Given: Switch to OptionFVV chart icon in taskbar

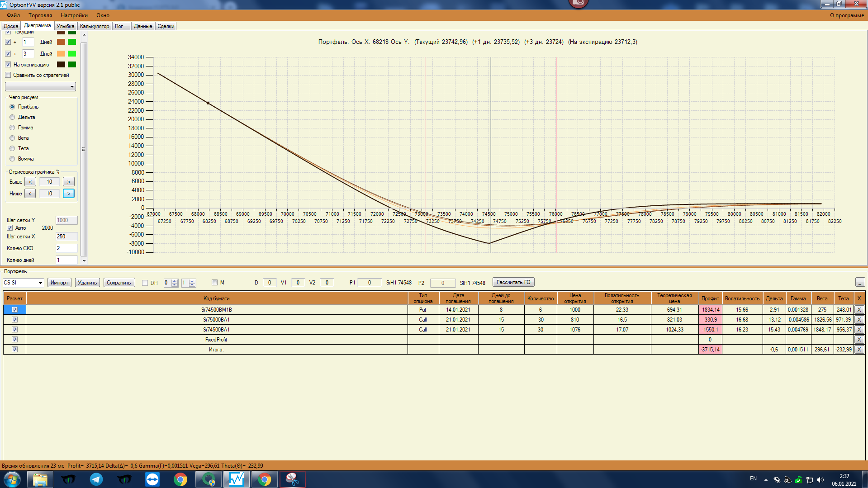Looking at the screenshot, I should 237,479.
